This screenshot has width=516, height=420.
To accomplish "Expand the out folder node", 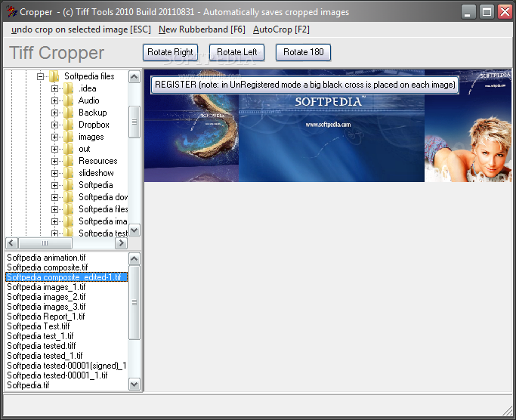I will pyautogui.click(x=54, y=149).
